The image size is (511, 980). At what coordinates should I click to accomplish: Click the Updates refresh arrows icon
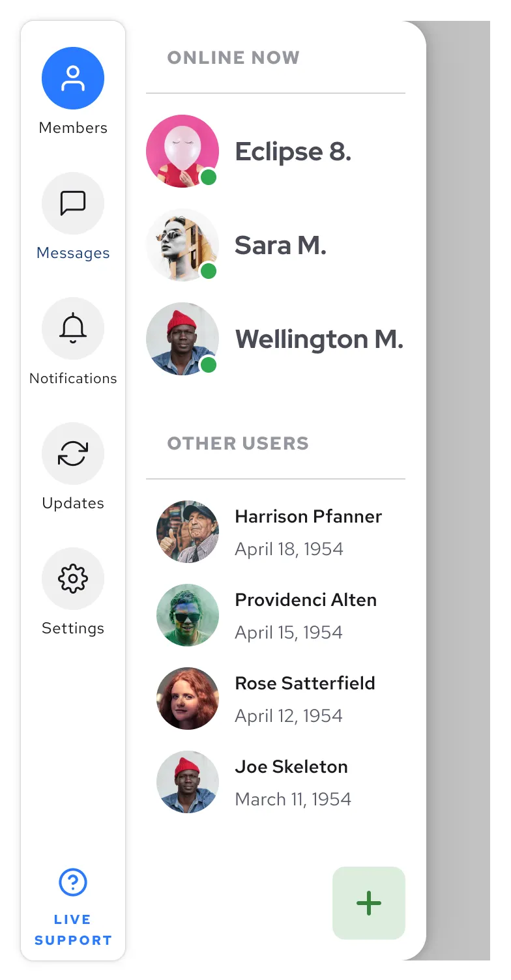(73, 454)
